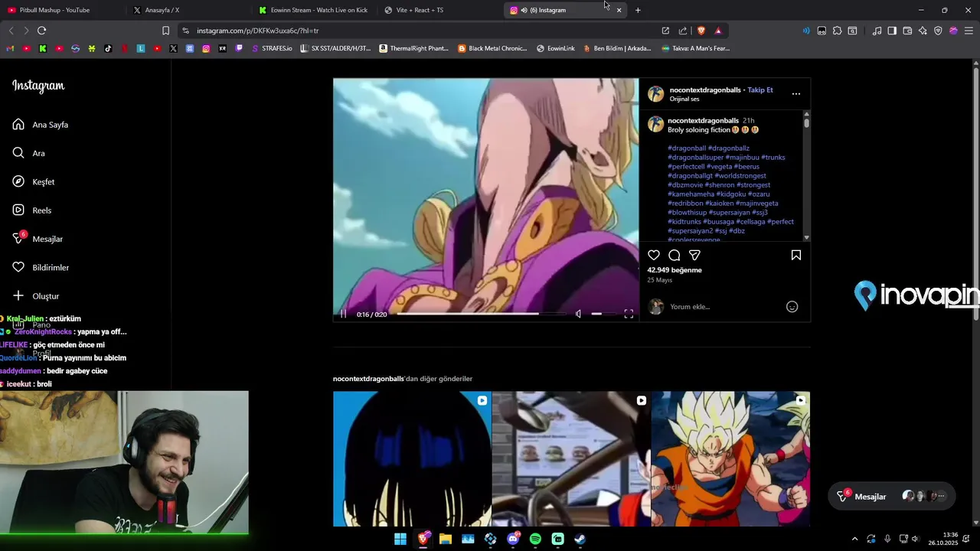Image resolution: width=980 pixels, height=551 pixels.
Task: Open Brave Shields lion icon
Action: [x=701, y=31]
